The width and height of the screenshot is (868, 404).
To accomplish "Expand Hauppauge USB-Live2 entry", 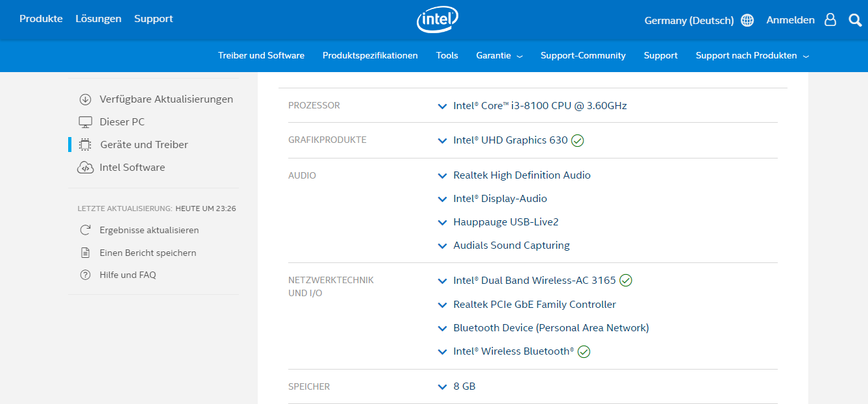I will coord(442,222).
